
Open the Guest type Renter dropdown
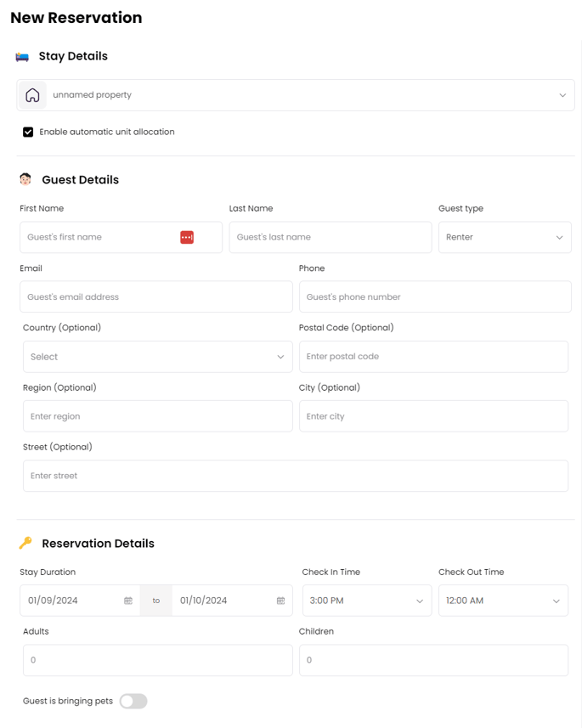[x=505, y=237]
